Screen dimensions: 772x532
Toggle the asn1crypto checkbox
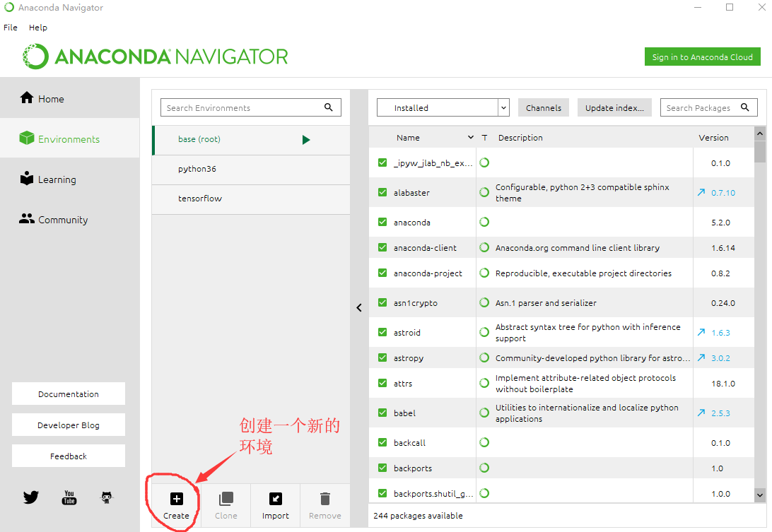[382, 302]
